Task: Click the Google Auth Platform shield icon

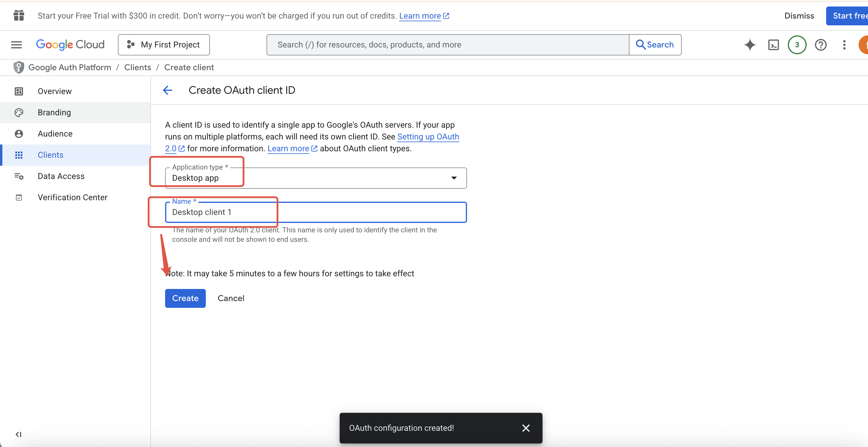Action: (x=19, y=67)
